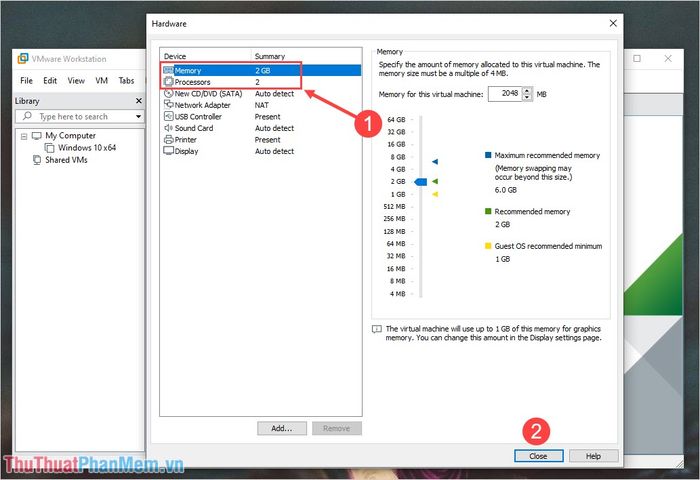The width and height of the screenshot is (700, 480).
Task: Open the Edit menu
Action: click(50, 80)
